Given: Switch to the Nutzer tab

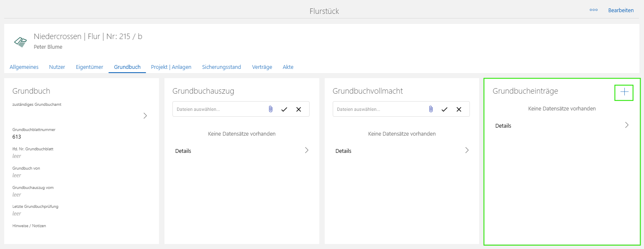Looking at the screenshot, I should [x=57, y=67].
